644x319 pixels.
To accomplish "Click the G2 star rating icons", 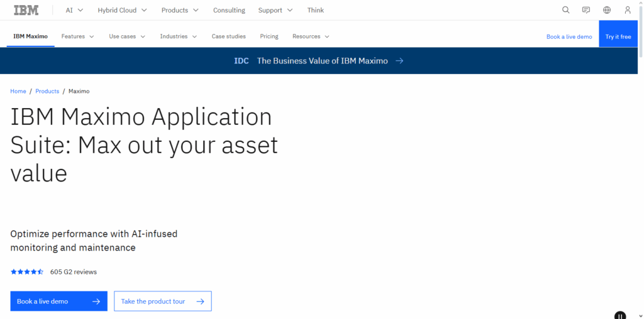I will [x=26, y=271].
